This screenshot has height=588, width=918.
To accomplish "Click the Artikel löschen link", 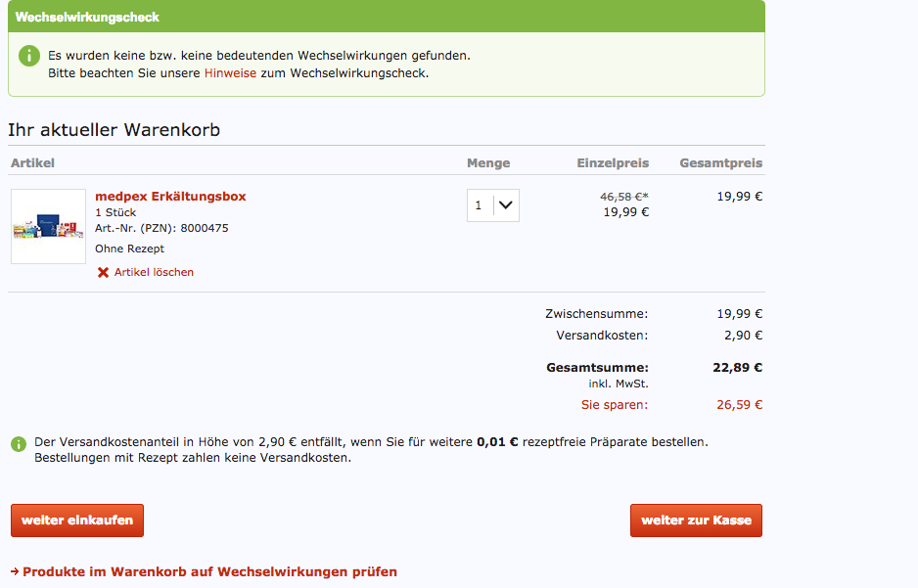I will click(x=154, y=273).
